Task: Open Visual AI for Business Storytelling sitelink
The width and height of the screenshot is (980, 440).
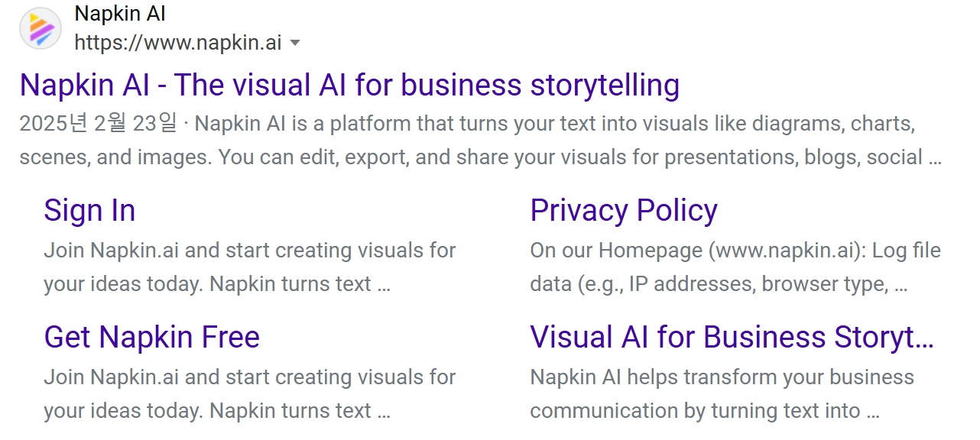Action: (732, 337)
